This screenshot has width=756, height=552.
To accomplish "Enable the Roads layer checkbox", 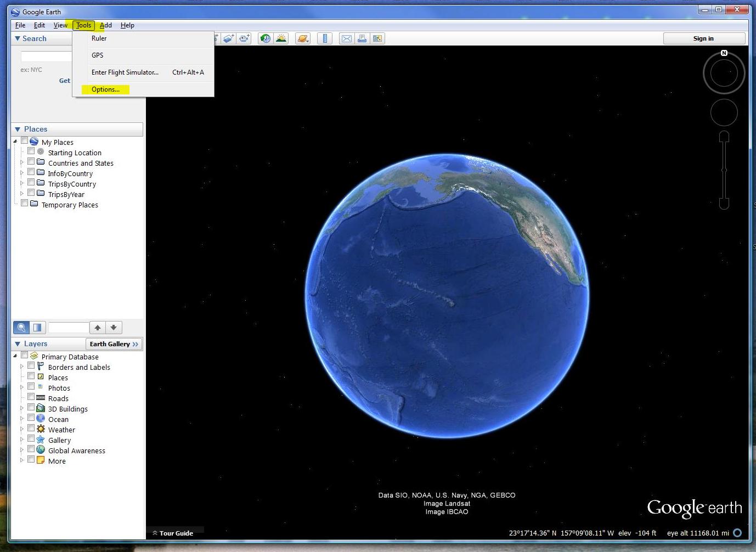I will pyautogui.click(x=31, y=397).
